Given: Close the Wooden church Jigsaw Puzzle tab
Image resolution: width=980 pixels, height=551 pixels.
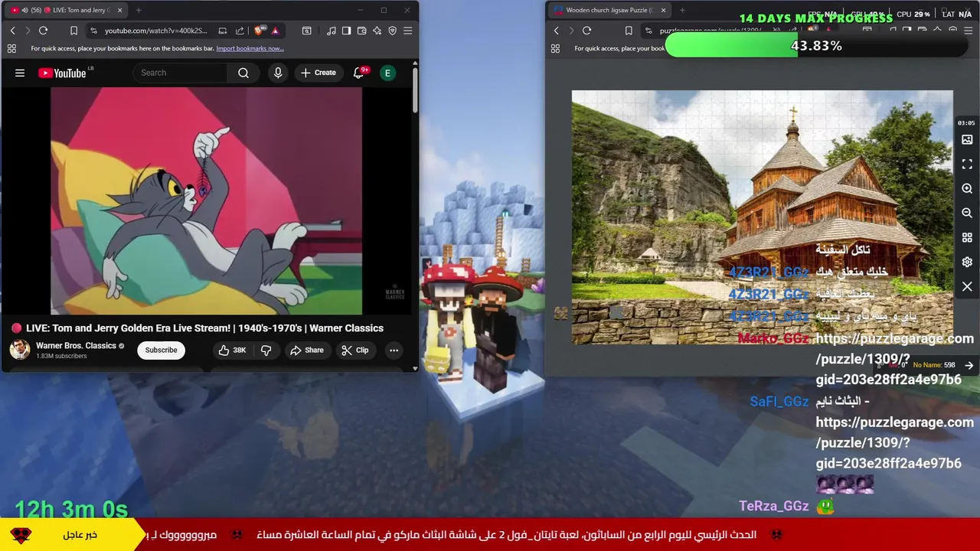Looking at the screenshot, I should [663, 10].
